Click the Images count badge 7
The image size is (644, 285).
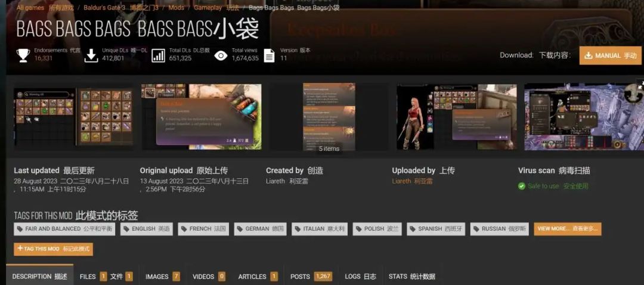click(176, 277)
